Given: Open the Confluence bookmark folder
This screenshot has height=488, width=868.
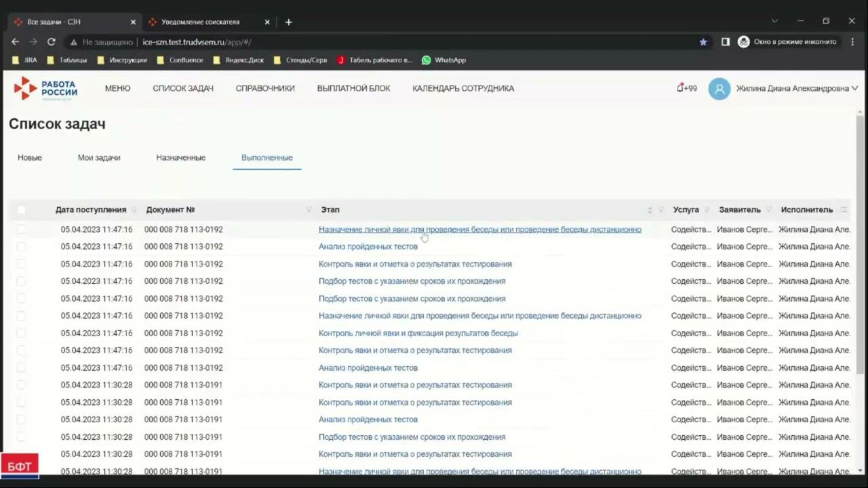Looking at the screenshot, I should pos(180,60).
